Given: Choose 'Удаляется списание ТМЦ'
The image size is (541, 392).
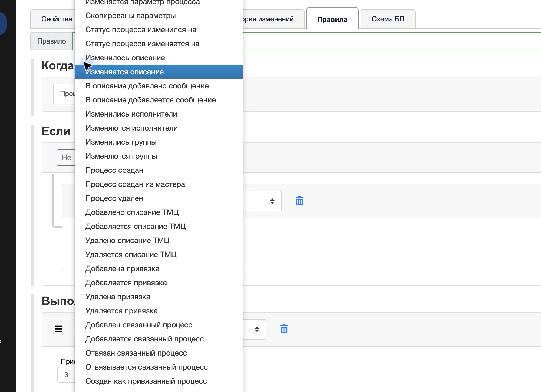Looking at the screenshot, I should point(159,254).
